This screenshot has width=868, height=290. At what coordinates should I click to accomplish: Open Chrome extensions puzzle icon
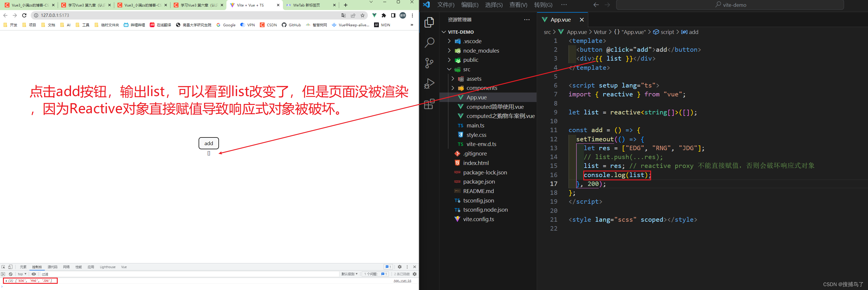point(384,15)
